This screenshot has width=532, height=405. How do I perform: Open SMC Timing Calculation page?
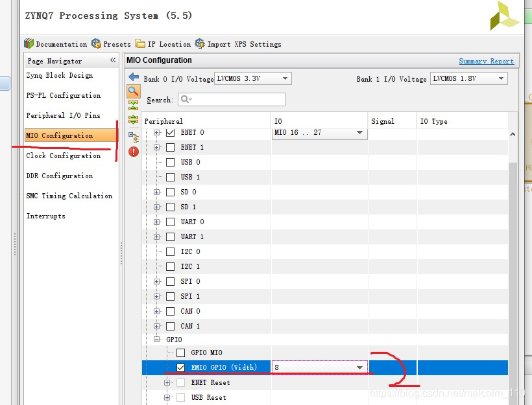click(69, 196)
